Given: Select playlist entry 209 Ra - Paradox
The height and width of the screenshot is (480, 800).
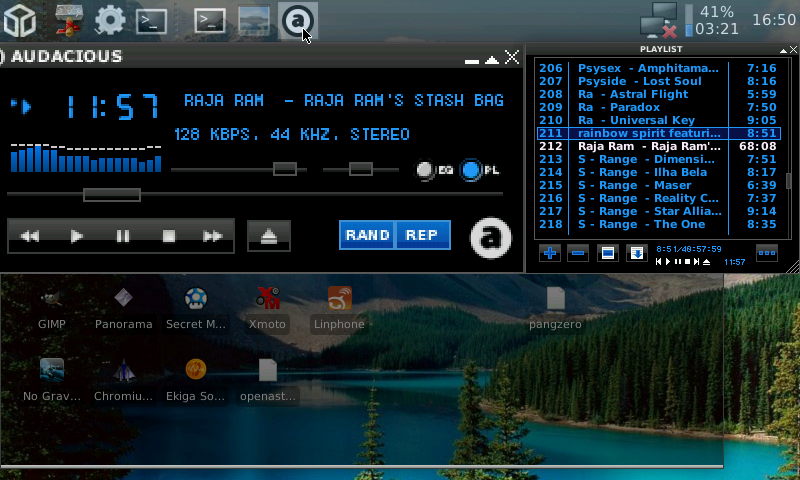Looking at the screenshot, I should 658,108.
